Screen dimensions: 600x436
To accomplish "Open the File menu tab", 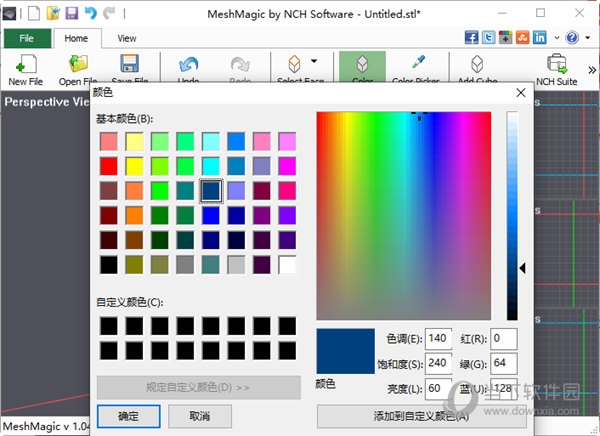I will [x=27, y=38].
